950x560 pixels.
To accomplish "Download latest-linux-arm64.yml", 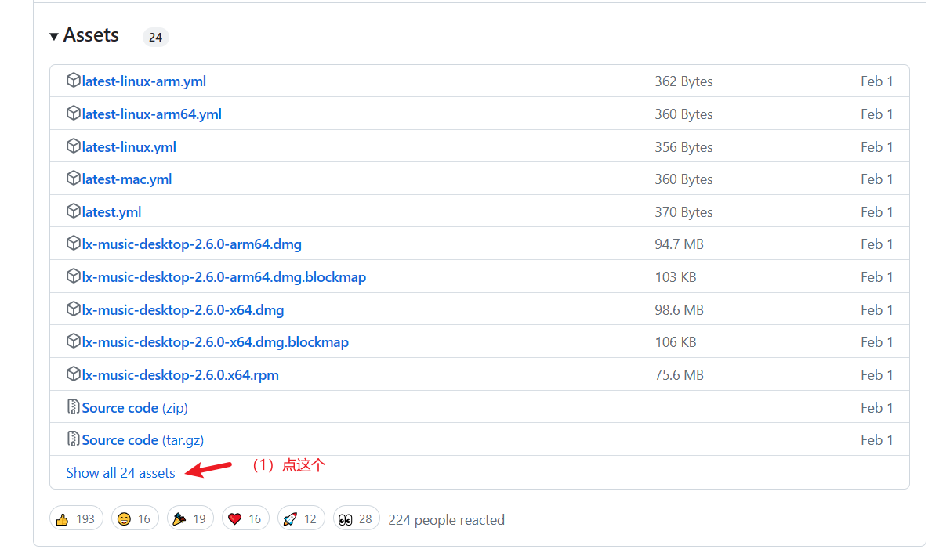I will point(152,114).
